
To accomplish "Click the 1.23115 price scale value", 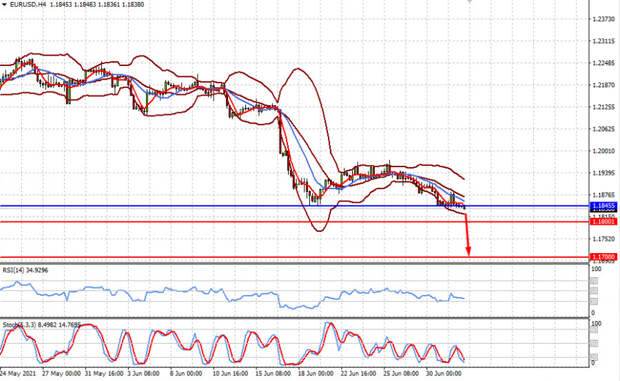I will click(x=604, y=41).
